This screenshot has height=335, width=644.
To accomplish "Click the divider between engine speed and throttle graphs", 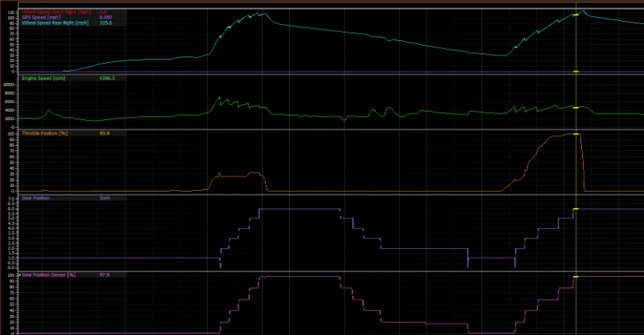I will [322, 128].
